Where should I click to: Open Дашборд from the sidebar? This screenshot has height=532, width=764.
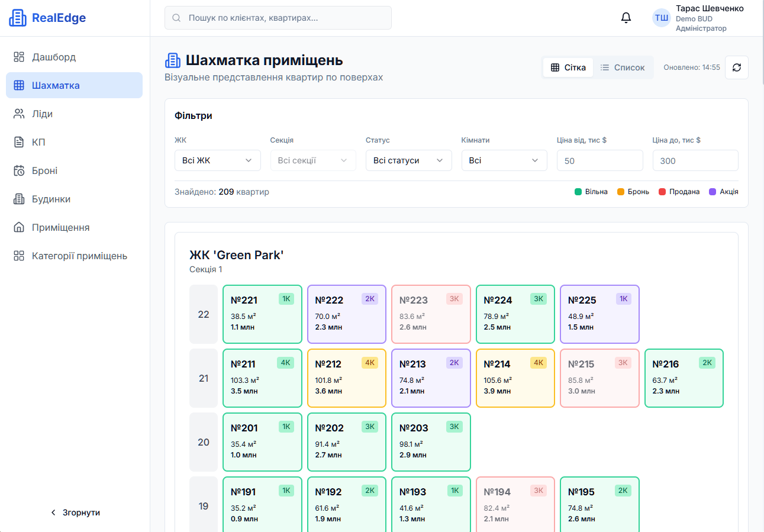point(53,57)
